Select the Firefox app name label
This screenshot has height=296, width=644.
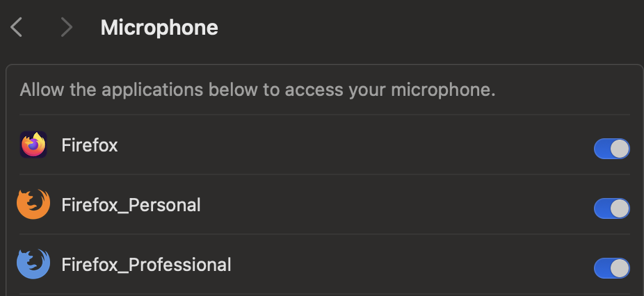tap(90, 146)
